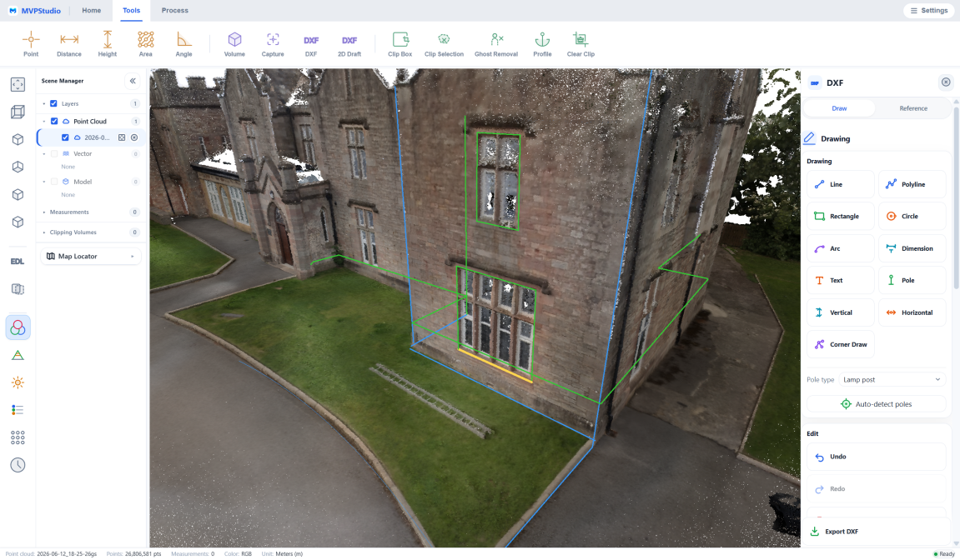Open the DXF tool in toolbar
The height and width of the screenshot is (560, 960).
pyautogui.click(x=311, y=44)
